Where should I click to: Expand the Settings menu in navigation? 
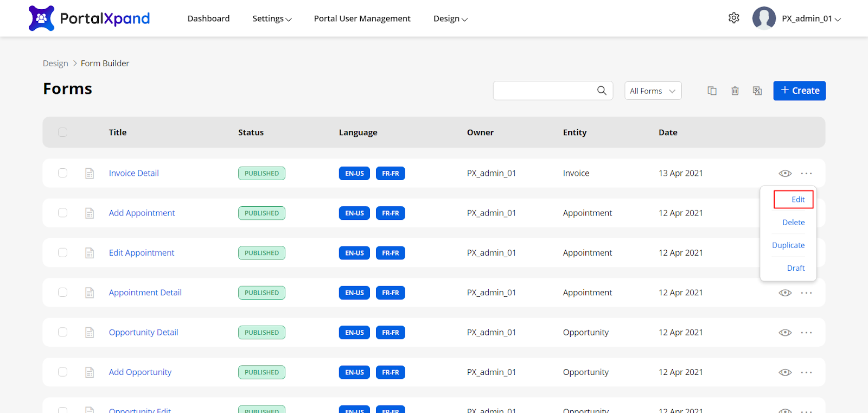tap(272, 18)
